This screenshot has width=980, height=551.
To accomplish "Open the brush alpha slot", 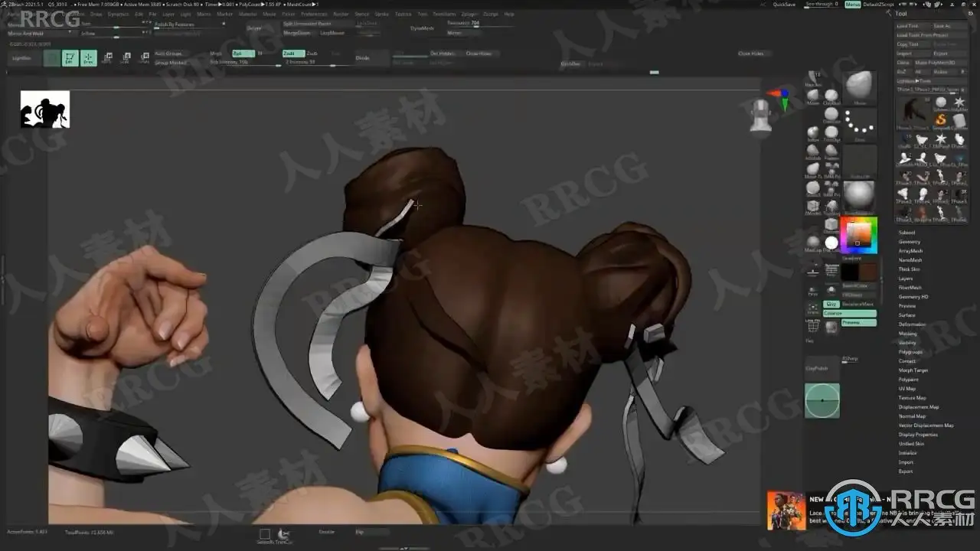I will coord(860,161).
